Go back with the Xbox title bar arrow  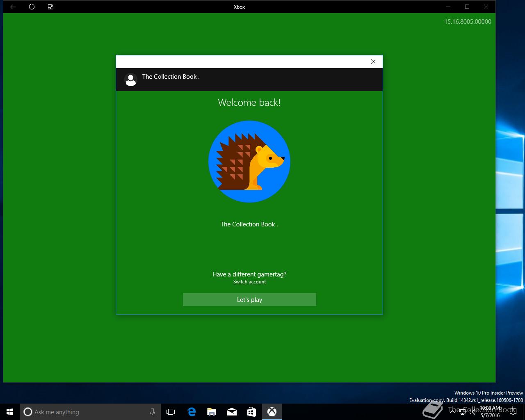click(x=13, y=7)
